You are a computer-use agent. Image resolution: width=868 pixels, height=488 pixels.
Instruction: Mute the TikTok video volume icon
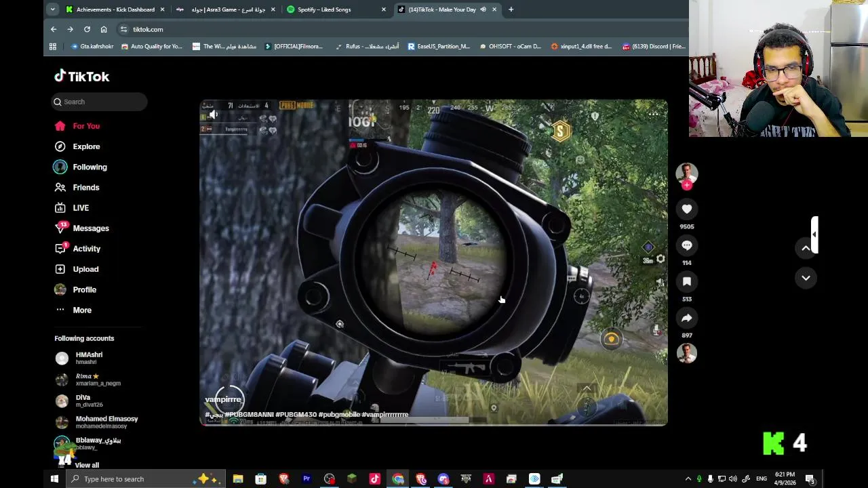click(213, 115)
